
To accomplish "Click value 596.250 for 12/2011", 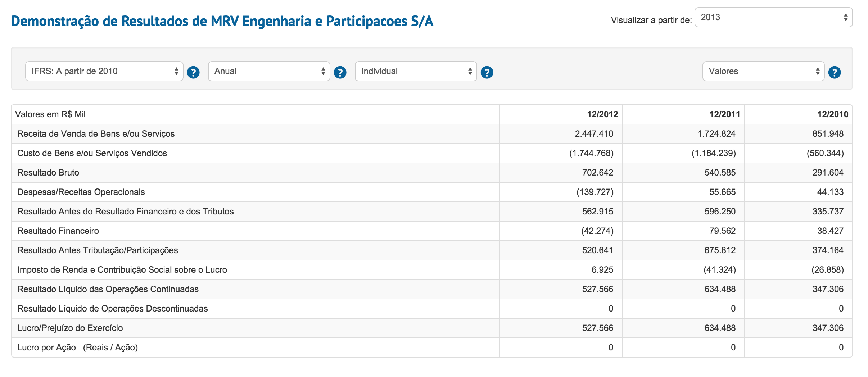I will (720, 212).
